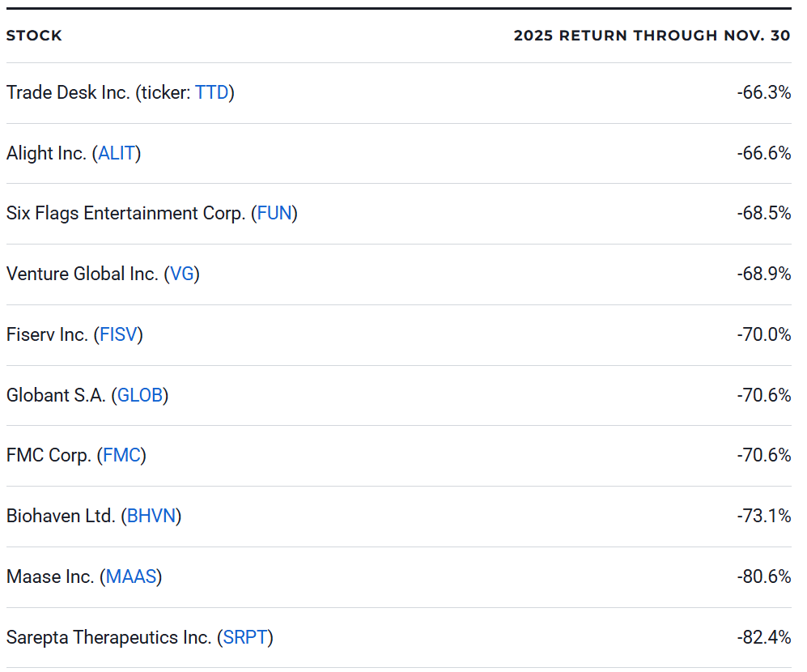Open the BHVN ticker link

(x=151, y=516)
